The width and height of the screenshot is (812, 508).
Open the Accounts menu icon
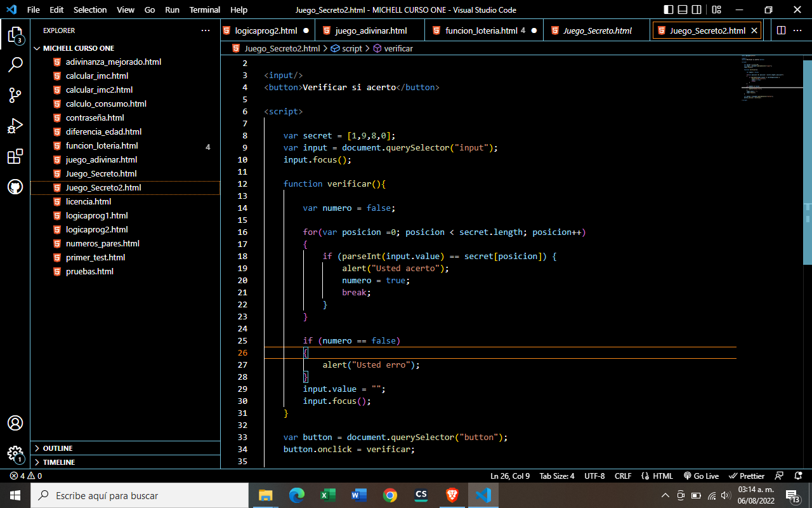15,423
